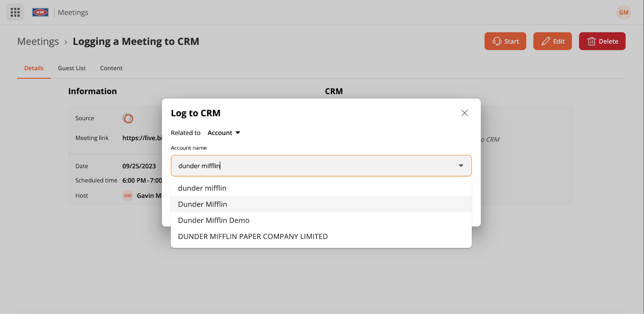Delete this meeting
The width and height of the screenshot is (644, 314).
click(x=602, y=41)
